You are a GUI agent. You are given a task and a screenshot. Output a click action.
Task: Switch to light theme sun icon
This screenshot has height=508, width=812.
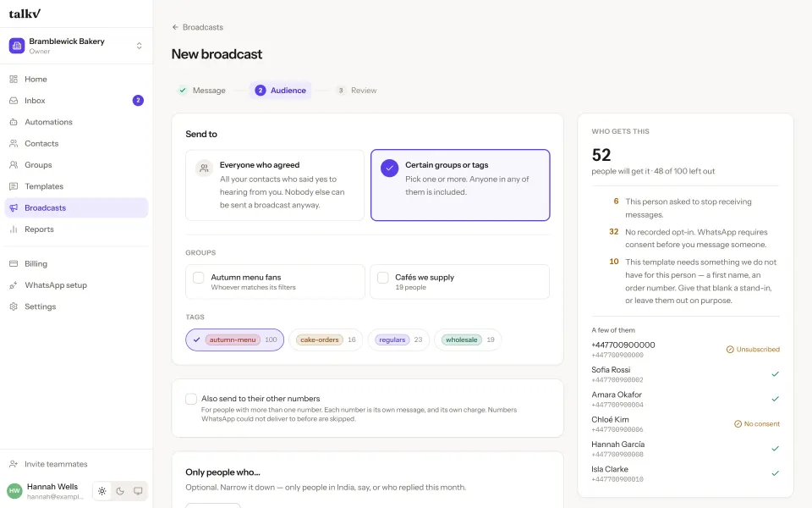[x=102, y=491]
